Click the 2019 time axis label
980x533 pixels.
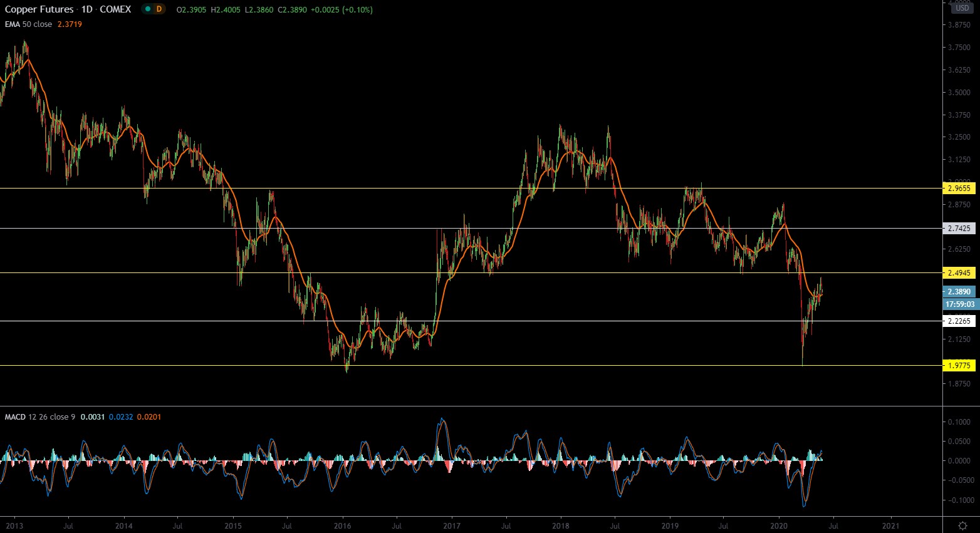tap(670, 526)
